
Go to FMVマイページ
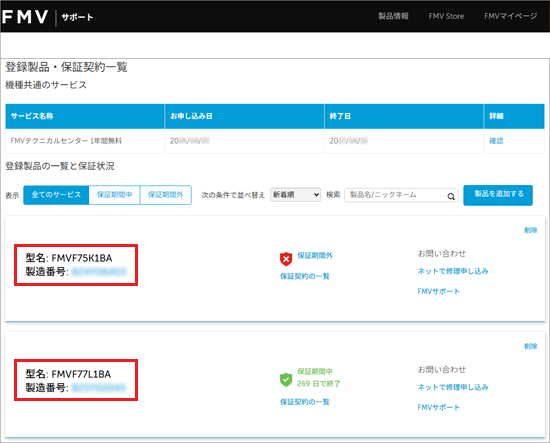point(511,16)
